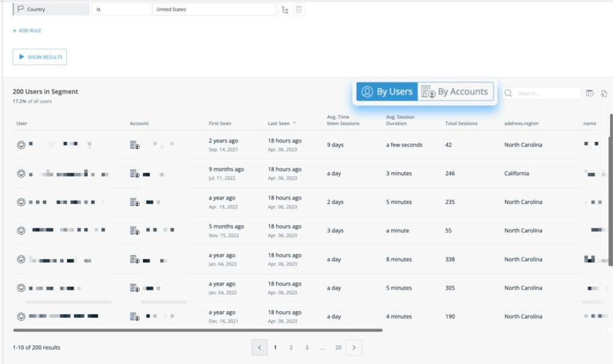613x364 pixels.
Task: Delete the Country rule with trash icon
Action: (x=299, y=10)
